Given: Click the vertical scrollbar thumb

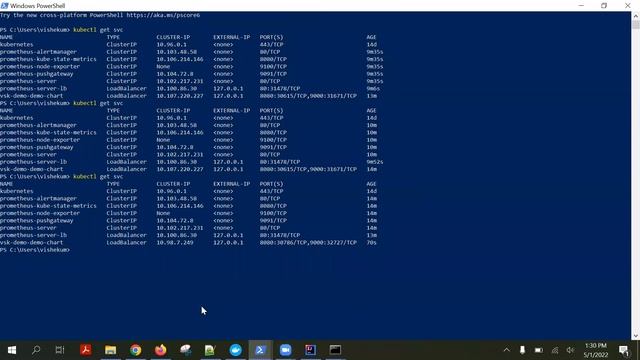Looking at the screenshot, I should 636,24.
